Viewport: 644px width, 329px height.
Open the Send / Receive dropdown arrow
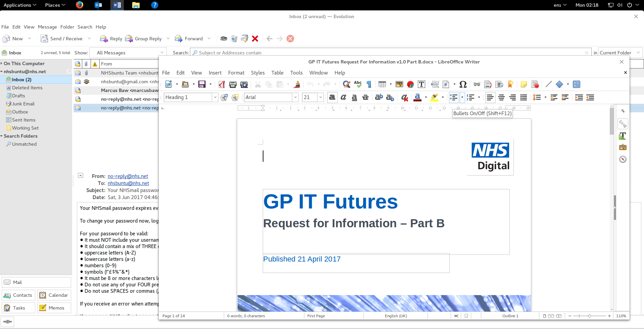pos(89,39)
